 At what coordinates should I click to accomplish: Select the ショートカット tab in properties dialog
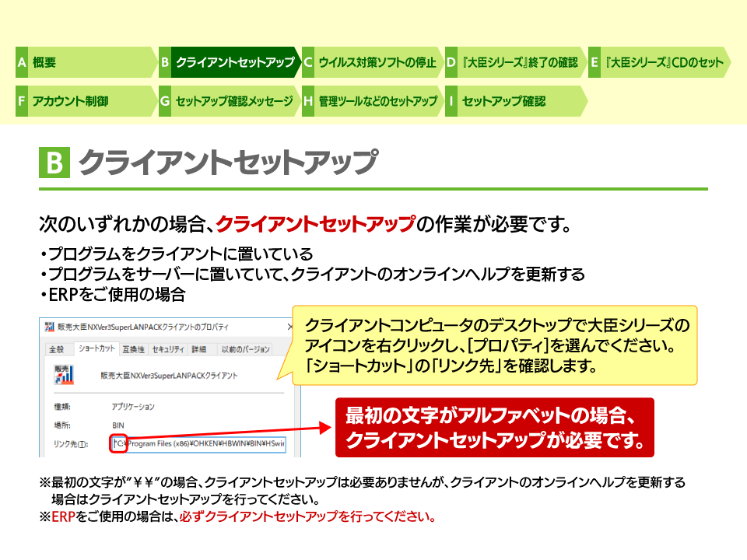pos(96,348)
